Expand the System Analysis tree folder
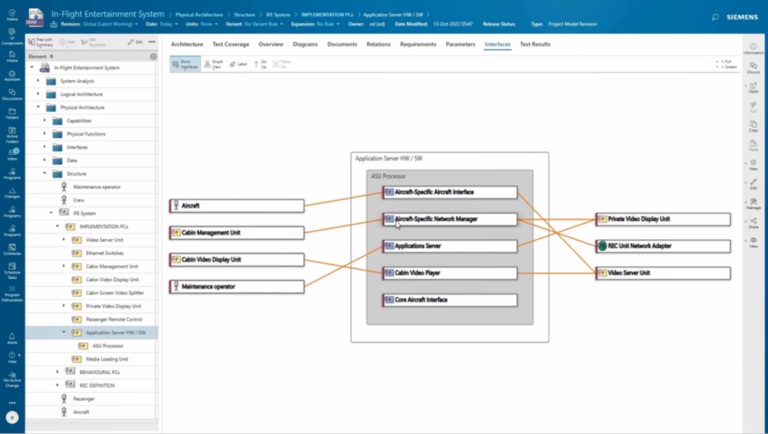The width and height of the screenshot is (768, 434). point(36,80)
